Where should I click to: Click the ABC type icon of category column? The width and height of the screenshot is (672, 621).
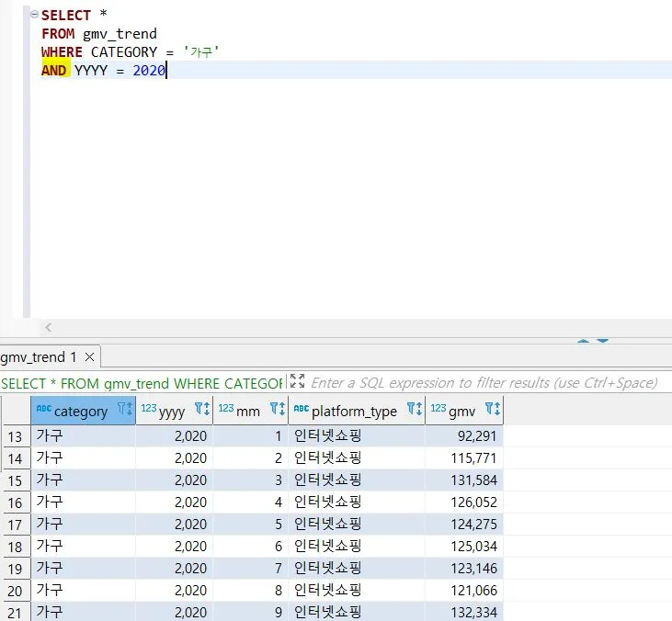[x=44, y=408]
